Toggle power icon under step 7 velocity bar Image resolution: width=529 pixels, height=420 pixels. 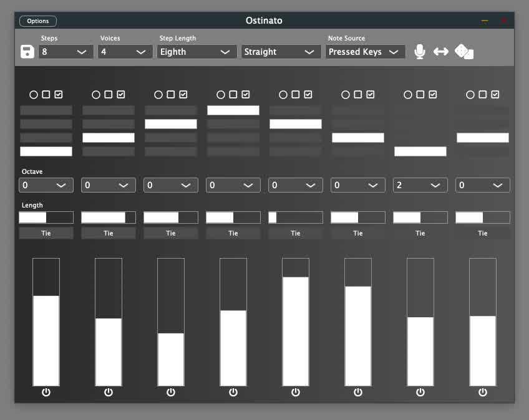(420, 392)
